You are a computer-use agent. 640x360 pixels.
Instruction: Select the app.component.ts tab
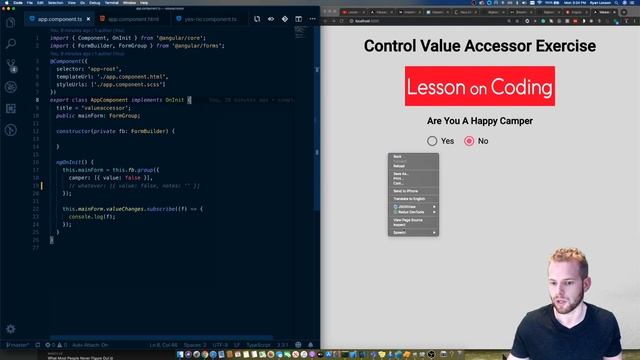[x=60, y=19]
